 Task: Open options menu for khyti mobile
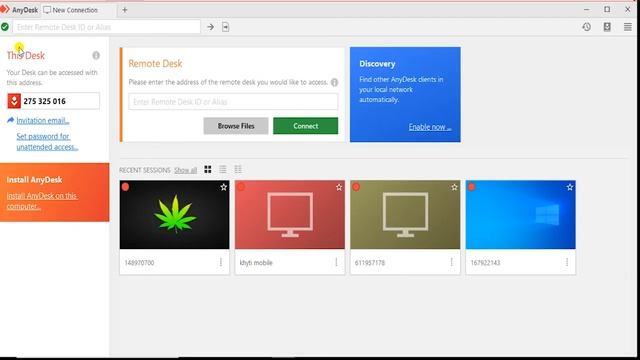point(336,262)
